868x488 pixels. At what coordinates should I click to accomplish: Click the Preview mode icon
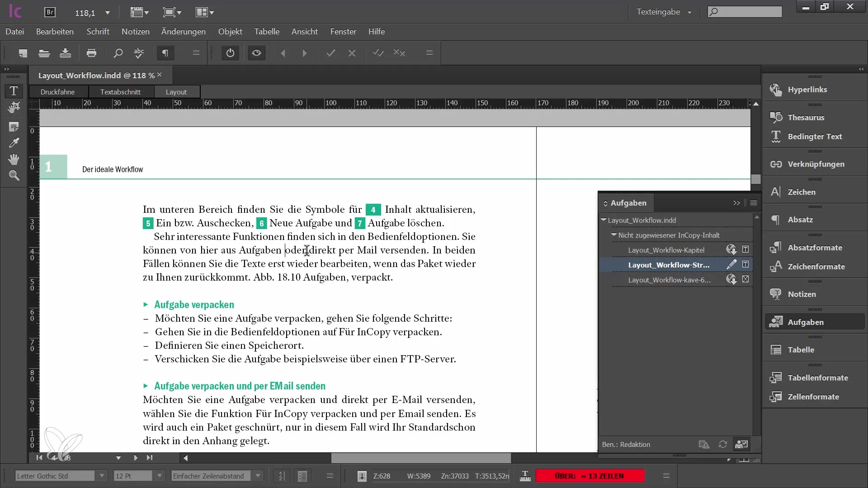(x=256, y=54)
